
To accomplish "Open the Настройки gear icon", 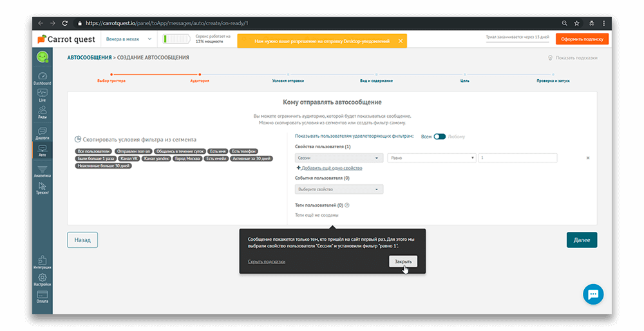I will point(43,279).
